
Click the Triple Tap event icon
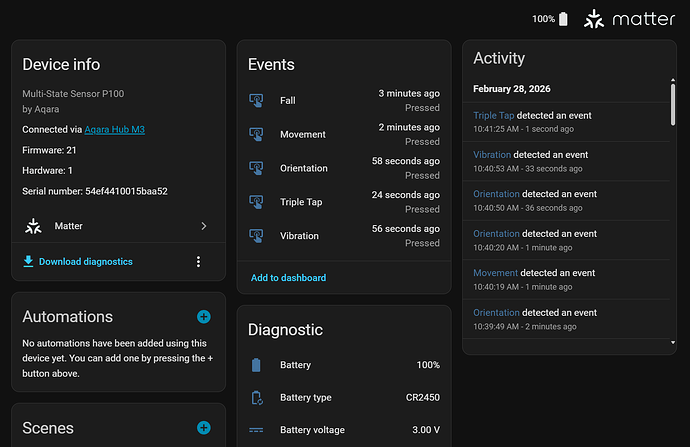257,202
